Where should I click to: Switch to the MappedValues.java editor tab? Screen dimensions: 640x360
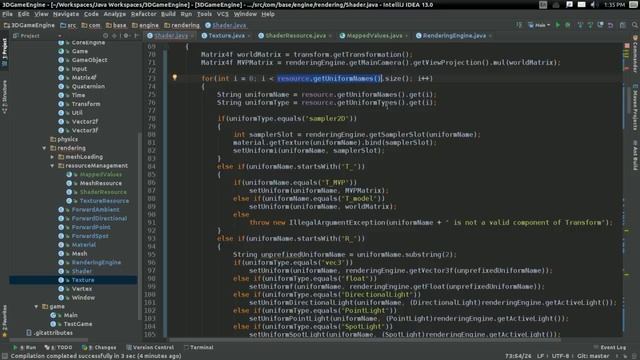[x=374, y=36]
